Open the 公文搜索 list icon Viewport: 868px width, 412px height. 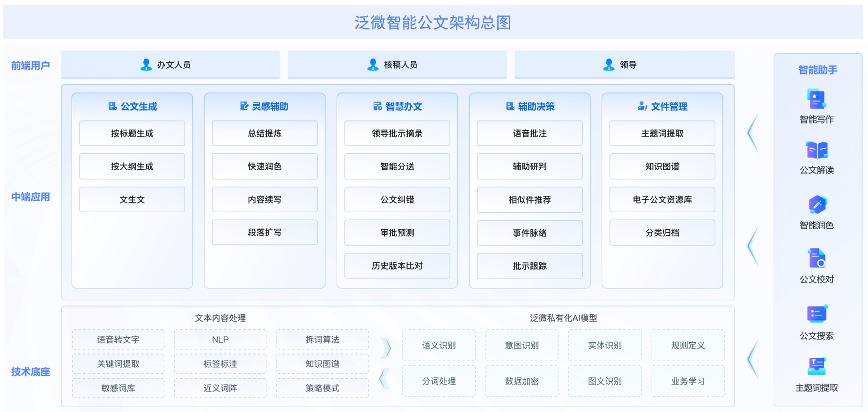817,314
